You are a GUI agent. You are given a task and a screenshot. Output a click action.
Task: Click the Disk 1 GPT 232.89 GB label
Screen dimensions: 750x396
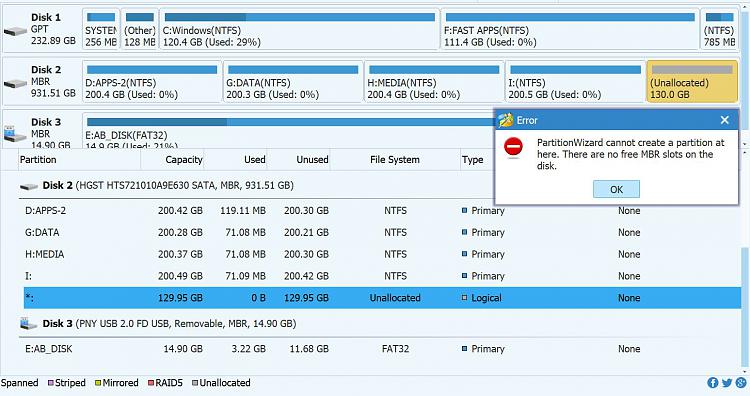tap(53, 29)
